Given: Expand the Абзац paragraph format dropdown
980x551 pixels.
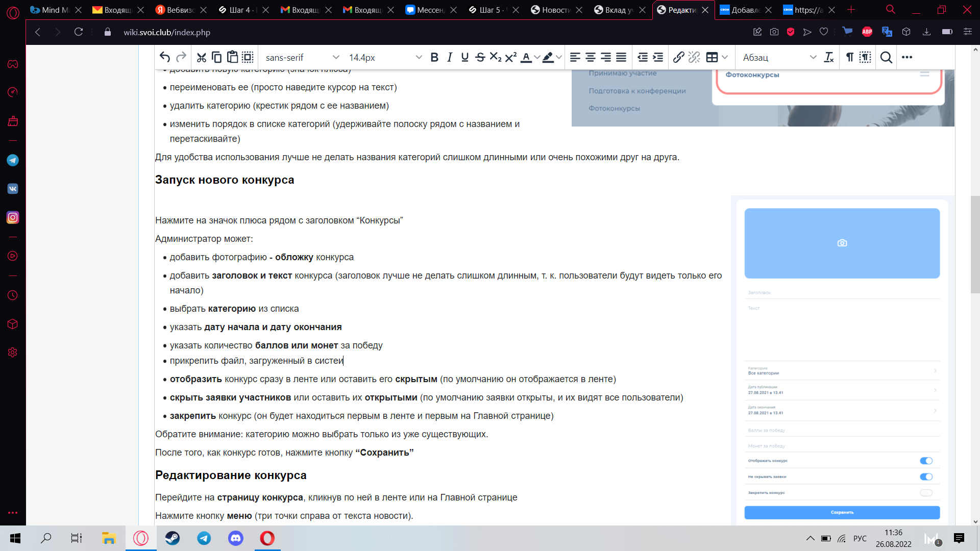Looking at the screenshot, I should click(x=779, y=57).
